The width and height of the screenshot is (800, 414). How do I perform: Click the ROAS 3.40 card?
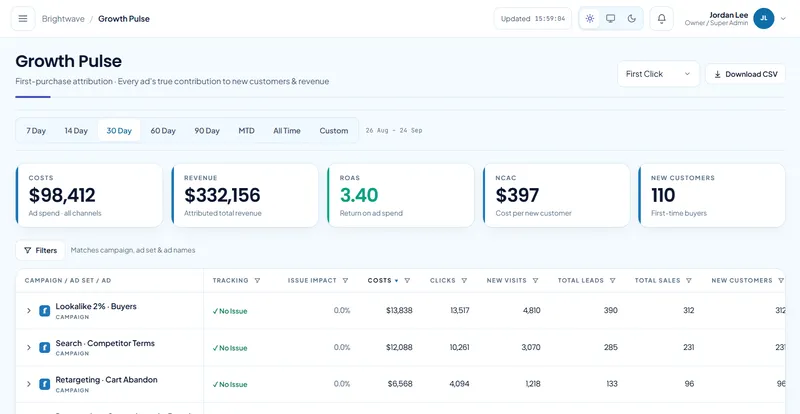click(x=401, y=196)
